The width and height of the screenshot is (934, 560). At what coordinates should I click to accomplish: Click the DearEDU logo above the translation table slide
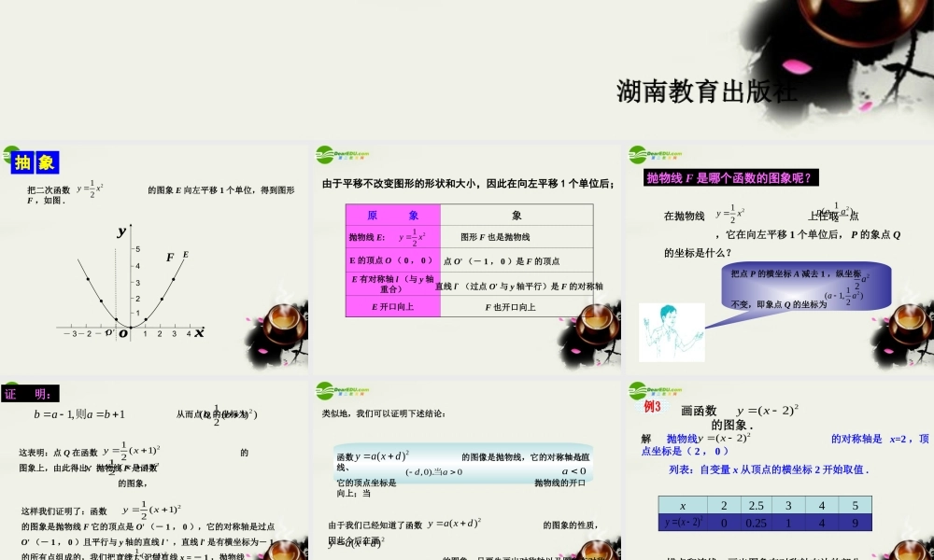pyautogui.click(x=343, y=155)
